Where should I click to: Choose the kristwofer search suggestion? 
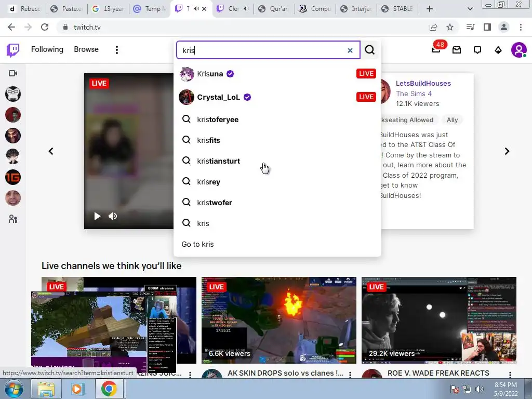(277, 203)
